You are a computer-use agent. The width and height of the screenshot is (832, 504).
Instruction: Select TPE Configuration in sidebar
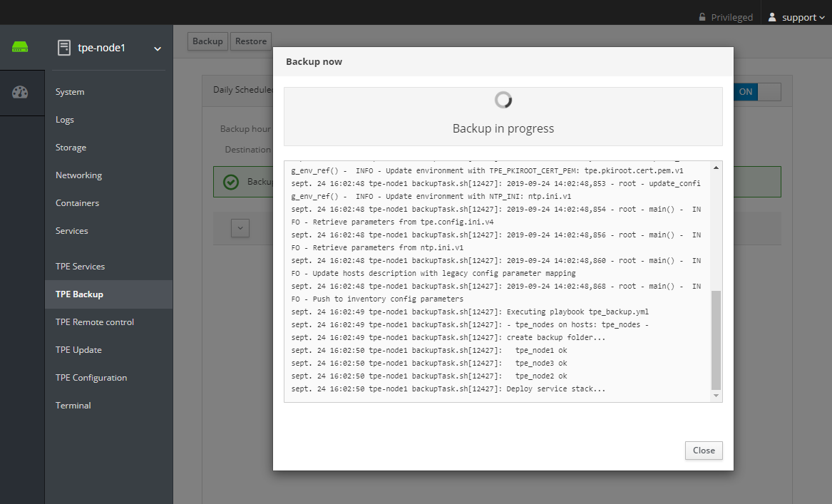coord(91,378)
